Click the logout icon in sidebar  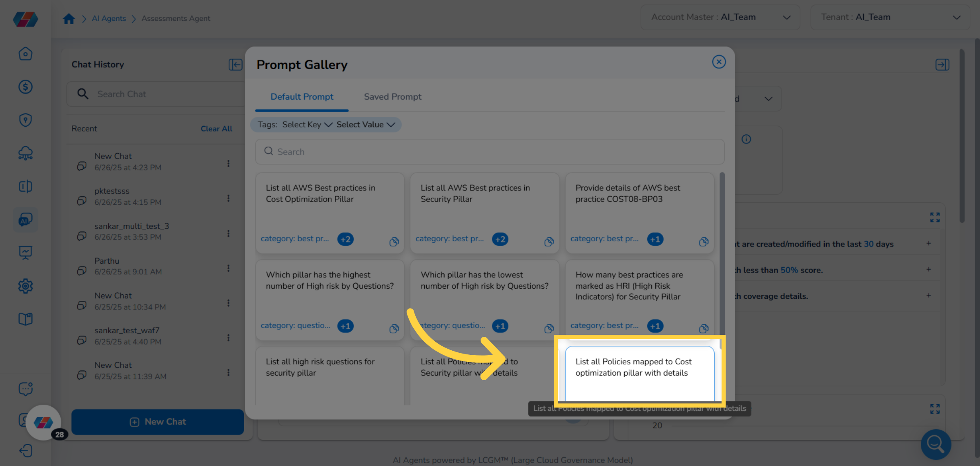click(25, 450)
